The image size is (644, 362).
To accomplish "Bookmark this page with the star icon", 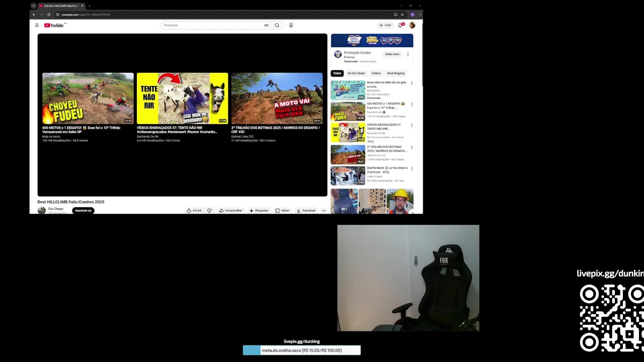I will point(403,15).
